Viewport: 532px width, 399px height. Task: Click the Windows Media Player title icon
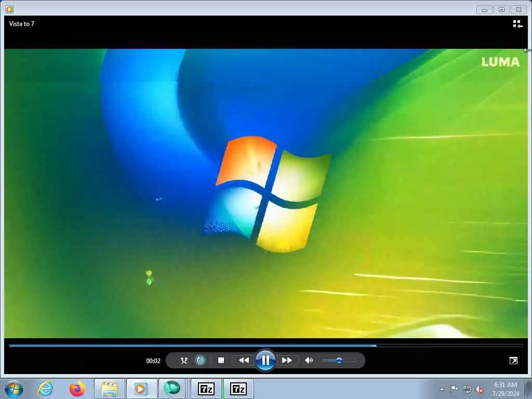point(9,9)
